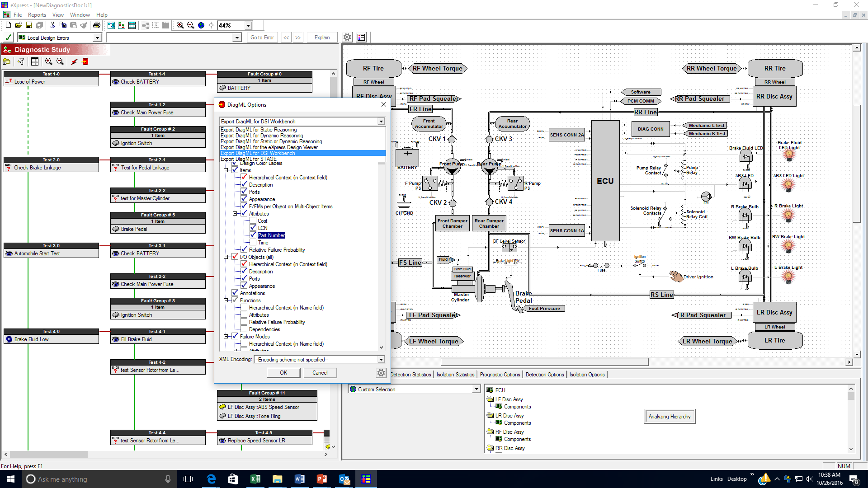Switch to the Prognostic Options tab
This screenshot has width=868, height=488.
500,375
